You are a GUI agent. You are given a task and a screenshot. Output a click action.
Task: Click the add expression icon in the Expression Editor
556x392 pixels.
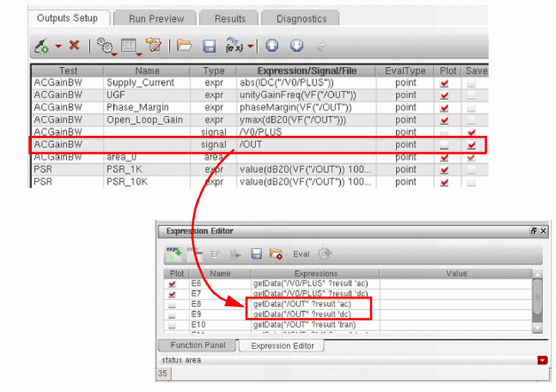[x=174, y=254]
